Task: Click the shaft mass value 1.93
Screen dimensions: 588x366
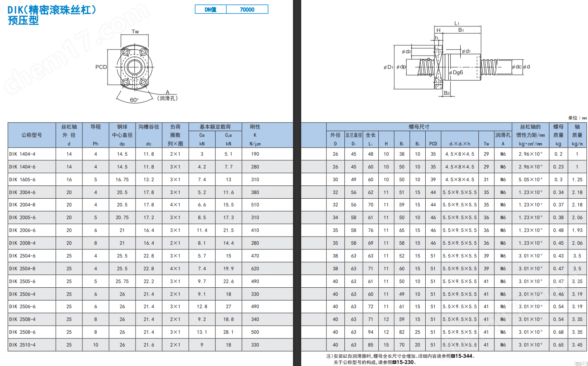Action: pyautogui.click(x=577, y=230)
